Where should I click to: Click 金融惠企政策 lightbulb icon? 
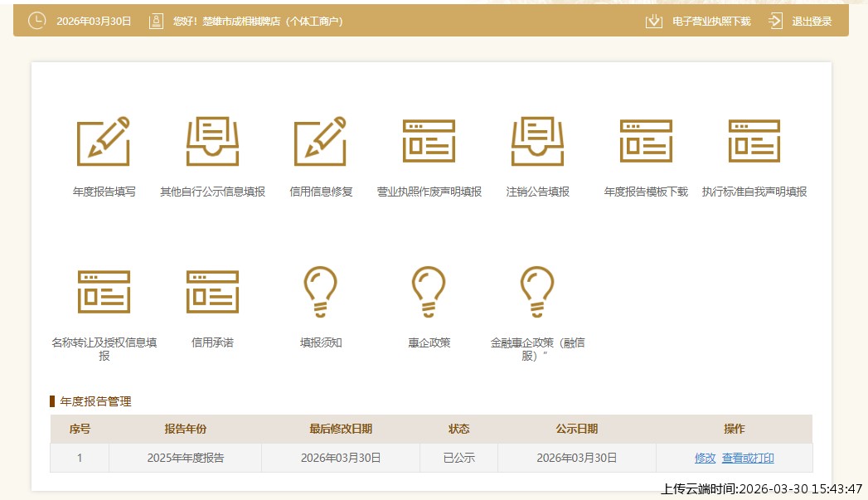point(537,292)
